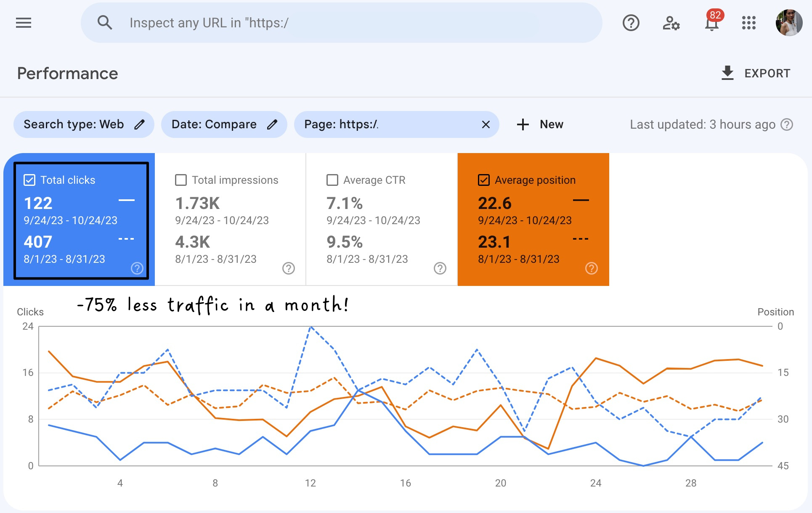812x513 pixels.
Task: Click the 23.1 average position value
Action: coord(494,242)
